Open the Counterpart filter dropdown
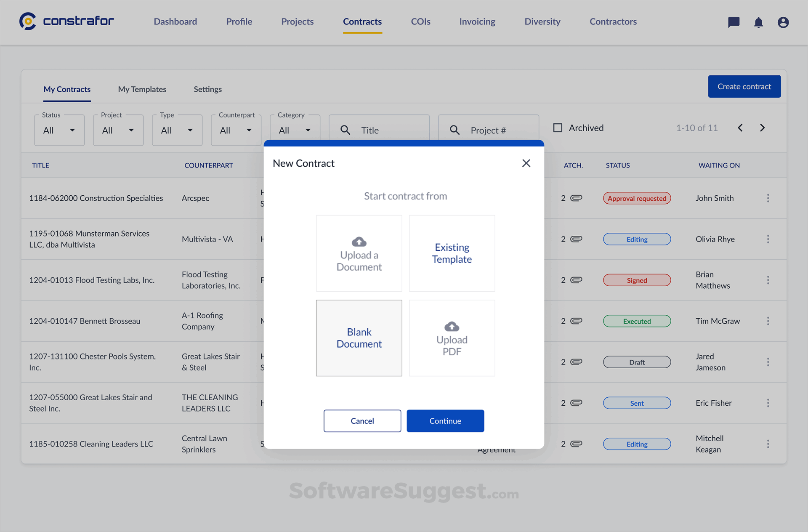This screenshot has height=532, width=808. [x=236, y=130]
